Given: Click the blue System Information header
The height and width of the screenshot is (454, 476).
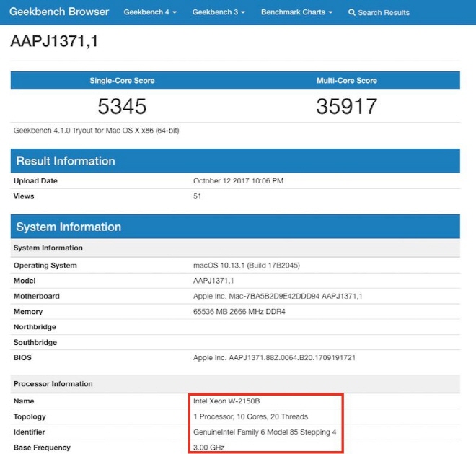Looking at the screenshot, I should tap(235, 227).
